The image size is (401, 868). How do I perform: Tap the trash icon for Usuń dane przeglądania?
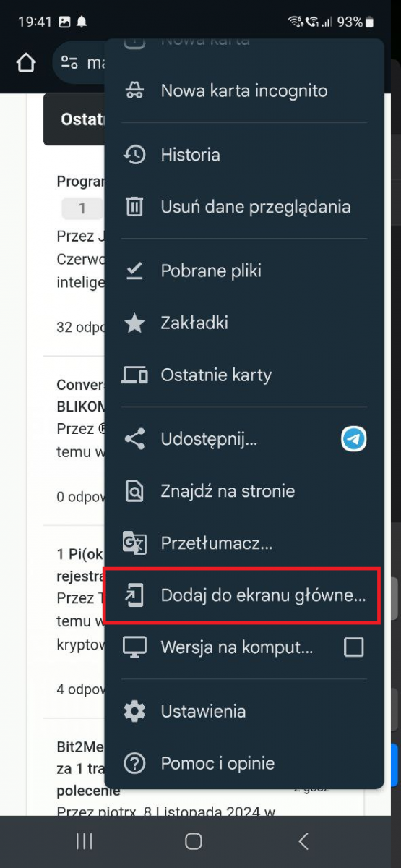coord(134,207)
